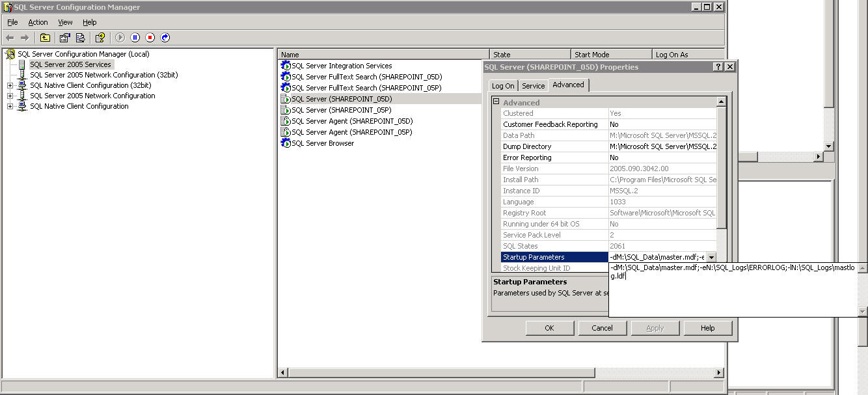
Task: Click the Stop Service red square icon
Action: tap(150, 38)
